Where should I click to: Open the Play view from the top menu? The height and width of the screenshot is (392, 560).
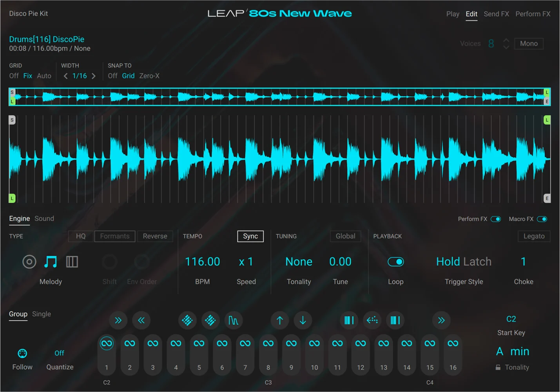pos(453,14)
